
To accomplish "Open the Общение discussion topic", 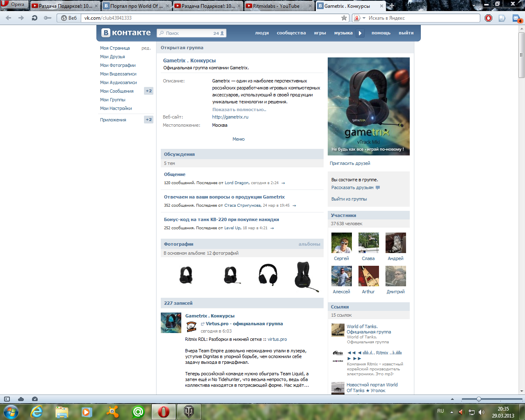I will point(175,174).
